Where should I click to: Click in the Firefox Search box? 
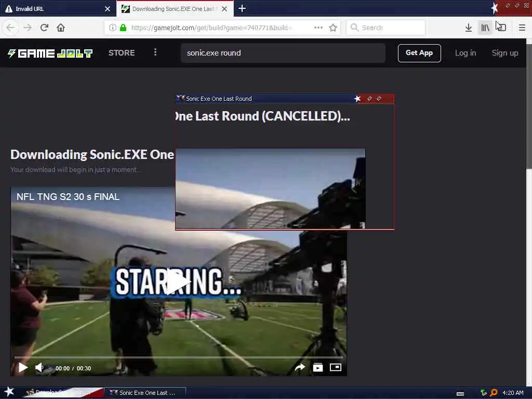[385, 28]
